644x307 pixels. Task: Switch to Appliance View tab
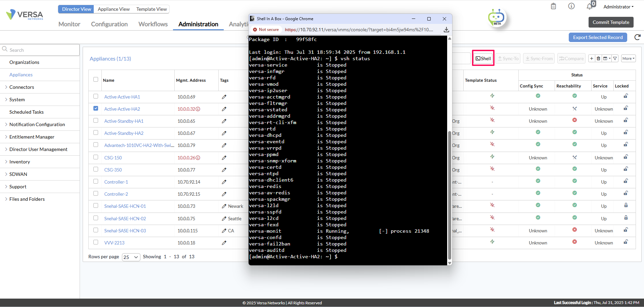pos(114,9)
